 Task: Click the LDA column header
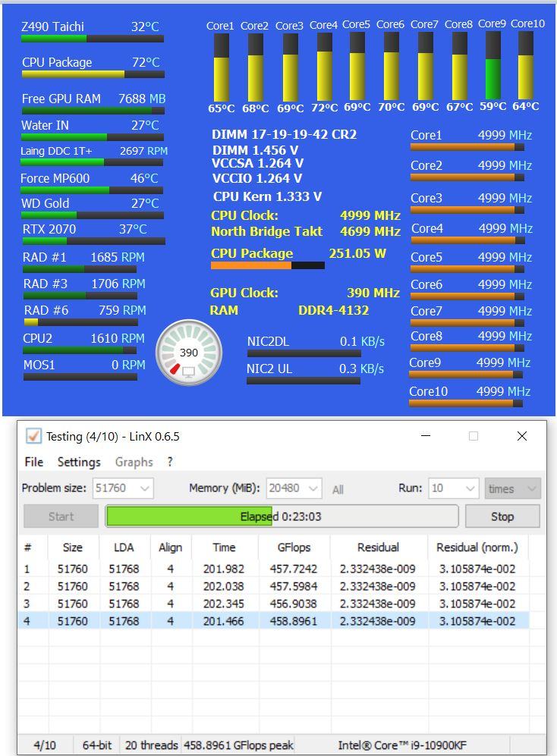[x=124, y=547]
